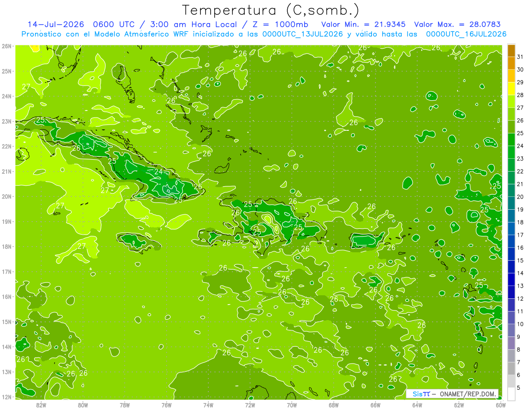Click the 24 contour label over eastern Cuba

click(158, 172)
